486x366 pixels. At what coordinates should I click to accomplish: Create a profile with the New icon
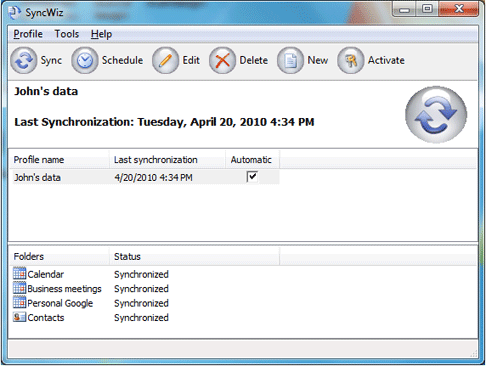pos(290,60)
